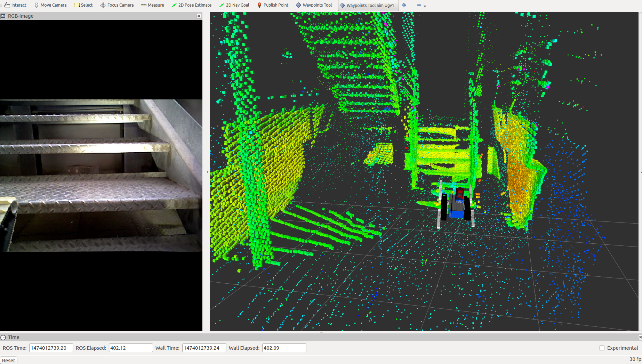The height and width of the screenshot is (364, 642).
Task: Click the ROS Elapsed field
Action: [131, 348]
